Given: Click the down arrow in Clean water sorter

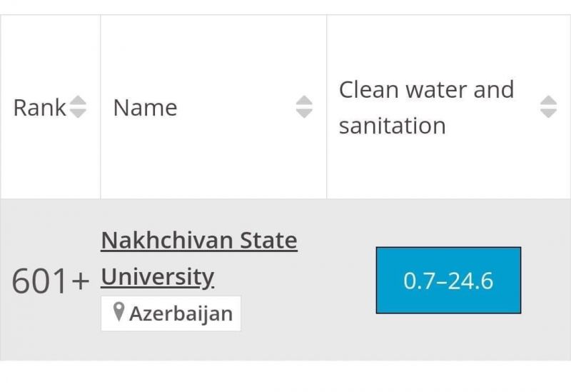Looking at the screenshot, I should pos(548,114).
